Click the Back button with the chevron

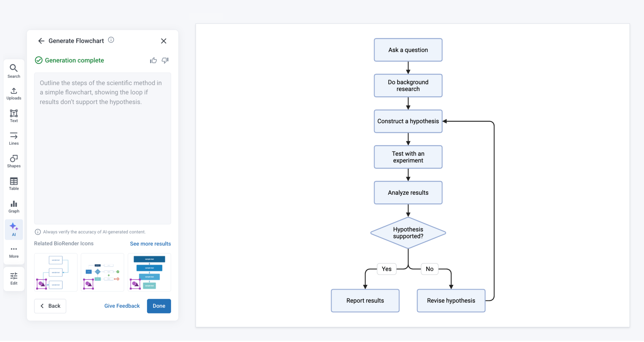pyautogui.click(x=50, y=306)
